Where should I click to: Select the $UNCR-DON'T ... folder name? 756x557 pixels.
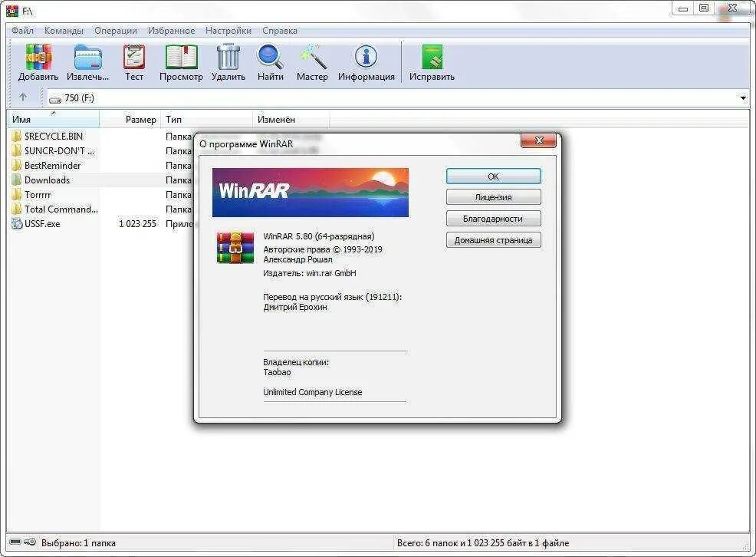click(x=59, y=151)
